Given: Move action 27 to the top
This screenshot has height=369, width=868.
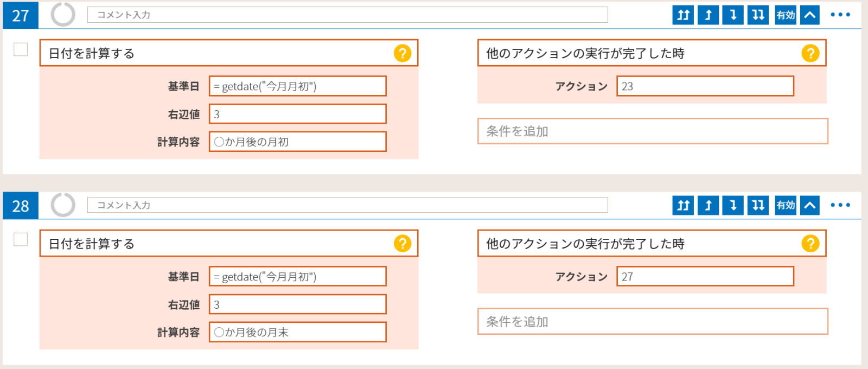Looking at the screenshot, I should [683, 15].
